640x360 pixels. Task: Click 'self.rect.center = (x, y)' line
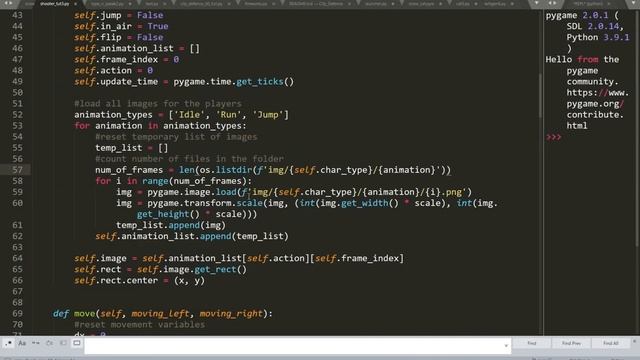[139, 280]
